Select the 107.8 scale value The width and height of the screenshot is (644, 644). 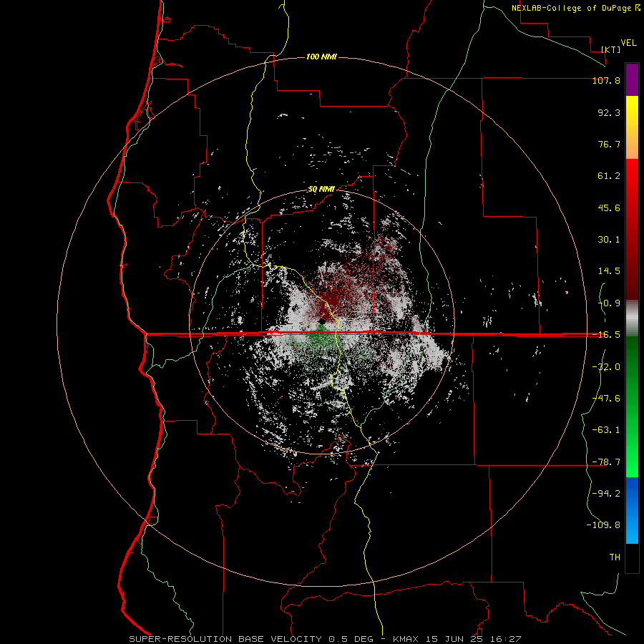tap(606, 80)
